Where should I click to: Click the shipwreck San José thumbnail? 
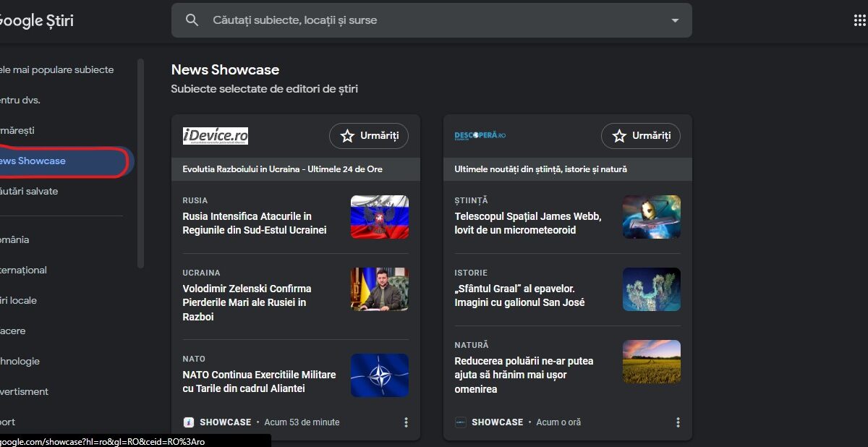(x=652, y=289)
